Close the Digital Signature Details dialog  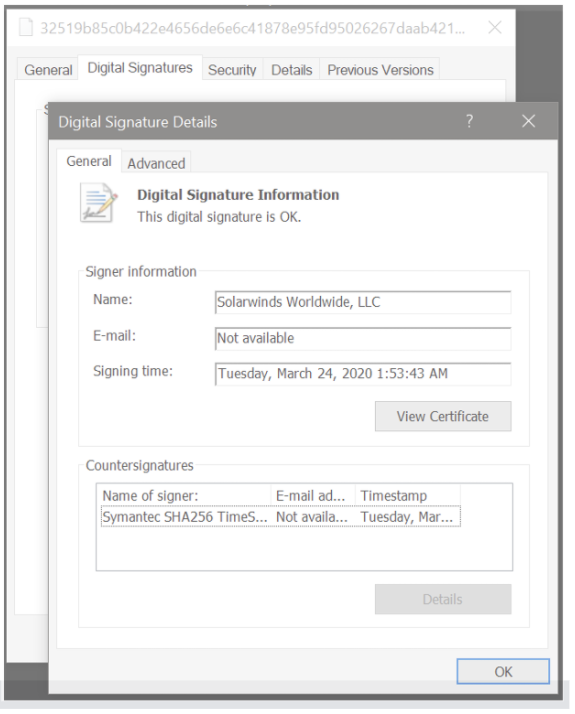(x=528, y=121)
